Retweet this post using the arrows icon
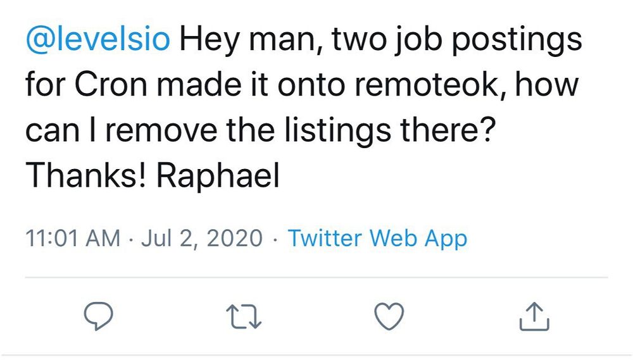This screenshot has width=633, height=364. 244,317
